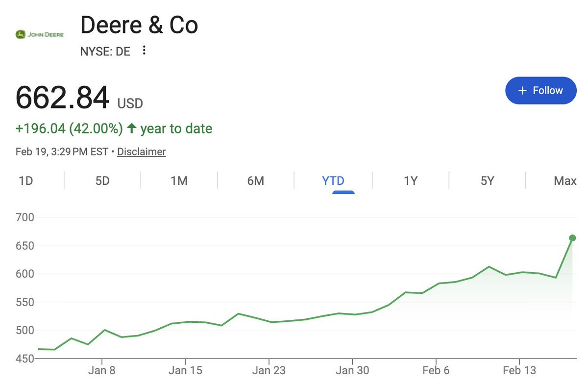Click the Feb 13 axis label

pos(520,371)
